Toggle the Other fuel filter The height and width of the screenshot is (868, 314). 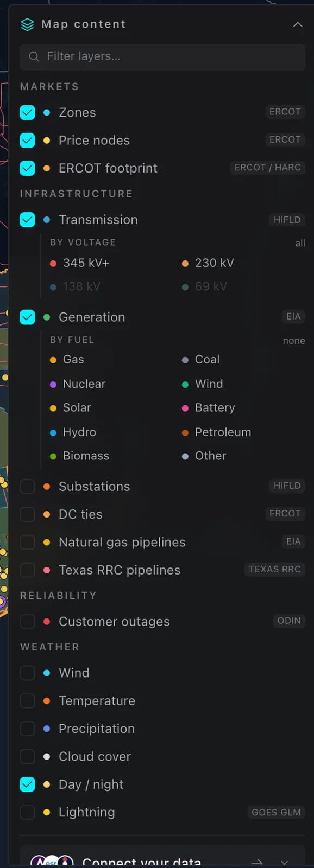(x=204, y=456)
